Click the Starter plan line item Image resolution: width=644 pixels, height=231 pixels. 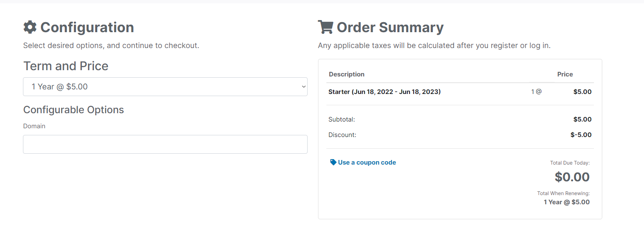pos(384,91)
